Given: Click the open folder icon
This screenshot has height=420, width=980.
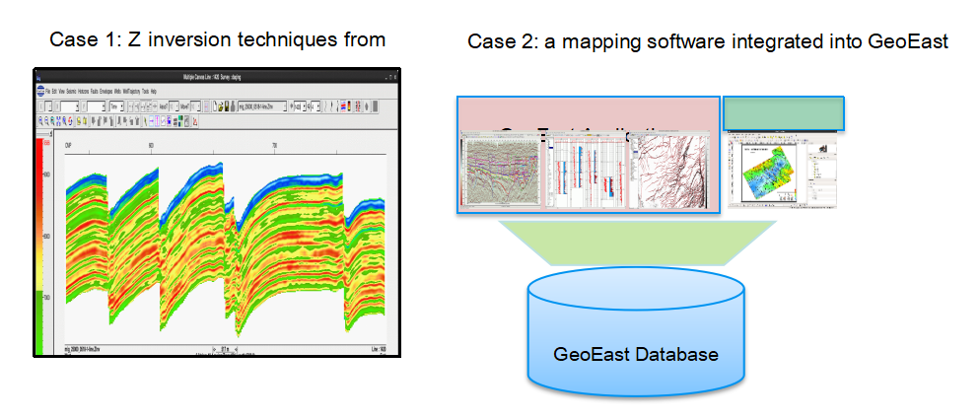Looking at the screenshot, I should (x=221, y=106).
